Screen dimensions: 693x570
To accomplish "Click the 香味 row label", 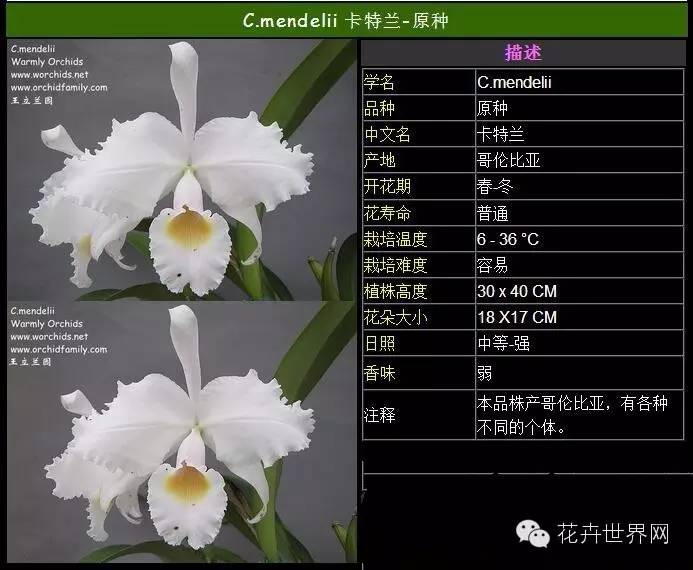I will click(379, 373).
